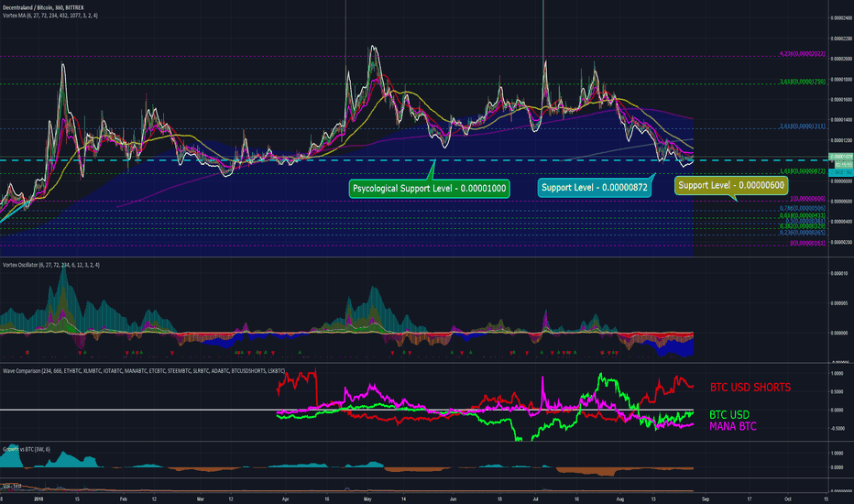854x504 pixels.
Task: Select the Wave Comparison indicator legend
Action: [x=144, y=370]
